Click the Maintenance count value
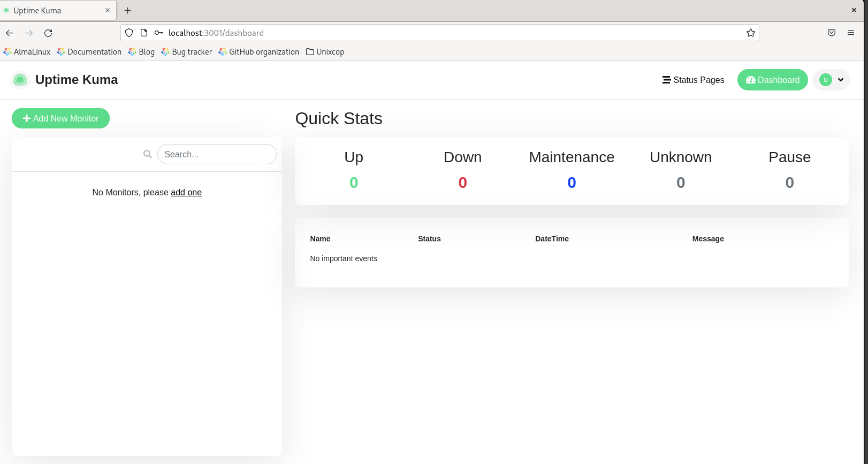This screenshot has width=868, height=464. pos(572,182)
